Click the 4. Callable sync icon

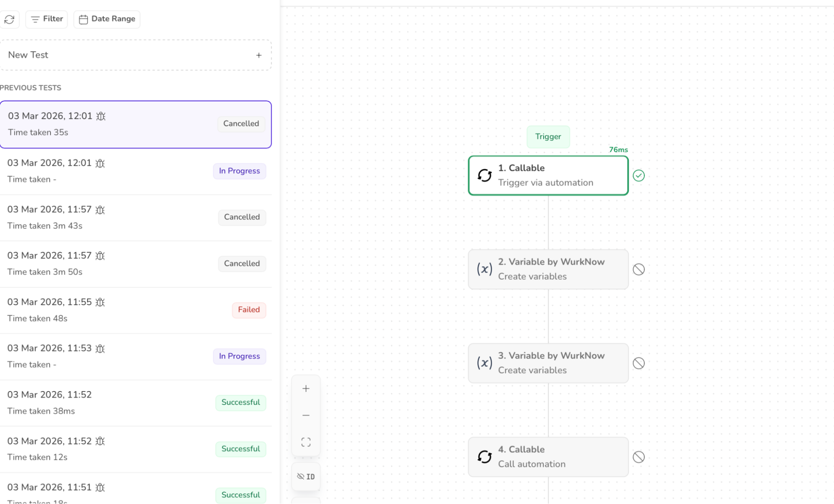[484, 457]
